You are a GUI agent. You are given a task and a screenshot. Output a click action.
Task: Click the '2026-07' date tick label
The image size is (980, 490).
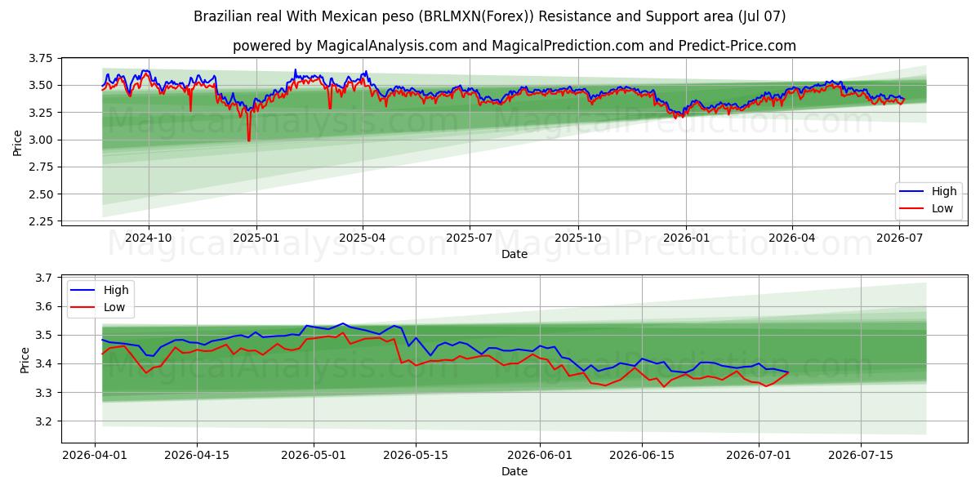pos(899,238)
